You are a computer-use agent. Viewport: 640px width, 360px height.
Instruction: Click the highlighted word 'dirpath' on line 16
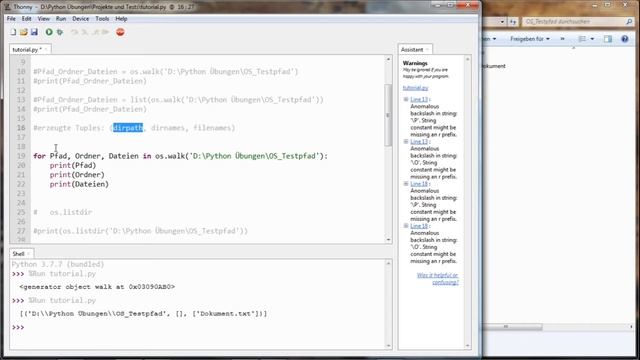pos(128,128)
